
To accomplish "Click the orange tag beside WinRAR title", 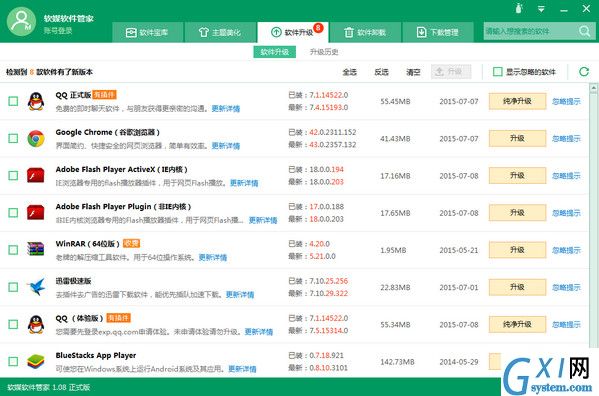I will tap(131, 243).
